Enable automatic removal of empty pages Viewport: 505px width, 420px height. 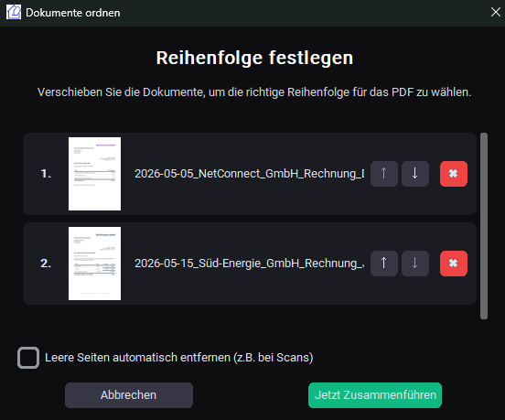click(28, 358)
